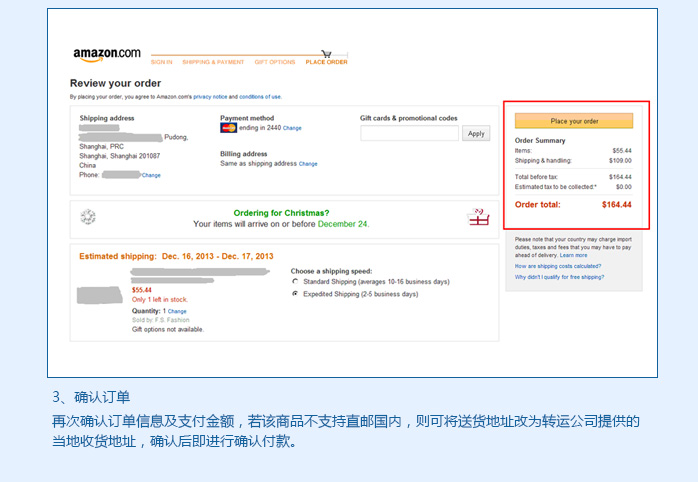
Task: Click the December 24 arrival date
Action: click(x=342, y=224)
